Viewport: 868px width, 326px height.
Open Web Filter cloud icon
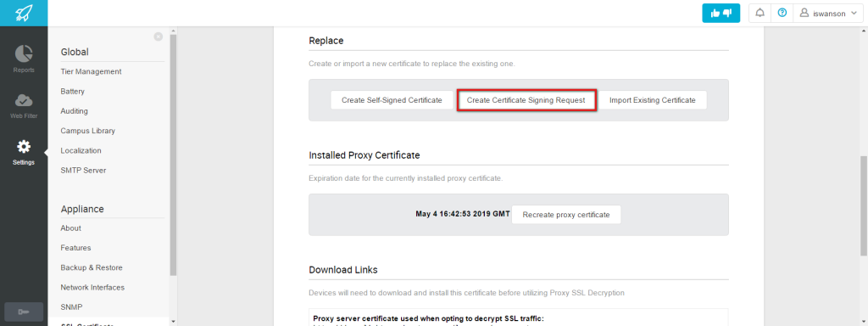[x=24, y=100]
